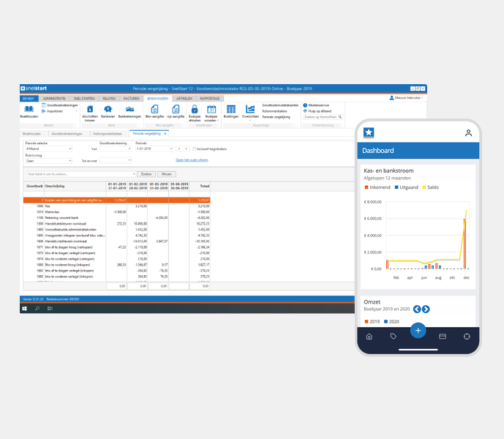Switch to the Facturen ribbon tab

(132, 99)
